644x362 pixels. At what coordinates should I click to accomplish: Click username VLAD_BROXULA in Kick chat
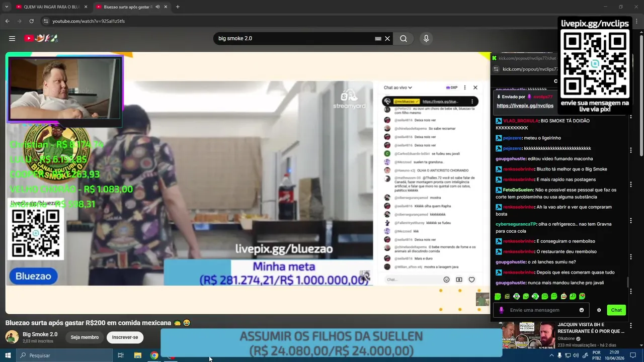pyautogui.click(x=521, y=121)
